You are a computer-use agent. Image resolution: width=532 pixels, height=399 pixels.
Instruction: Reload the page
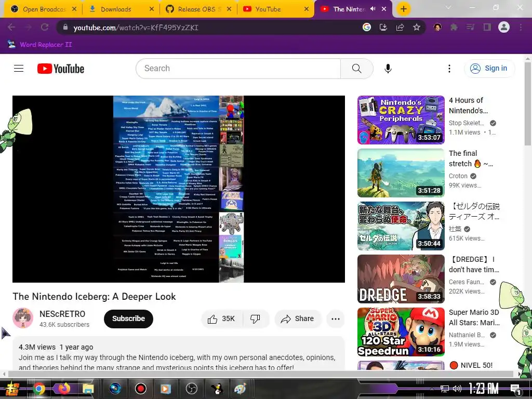coord(45,27)
